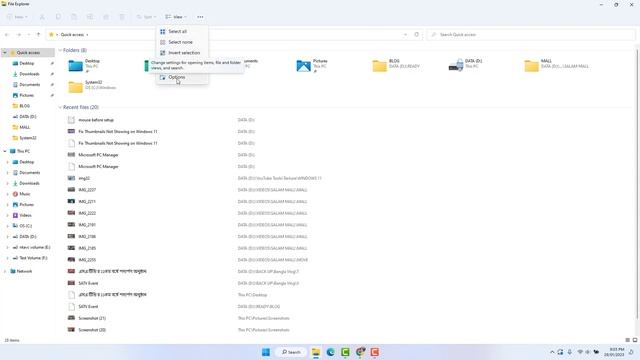Open the DATA (D:) drive tile

(467, 65)
